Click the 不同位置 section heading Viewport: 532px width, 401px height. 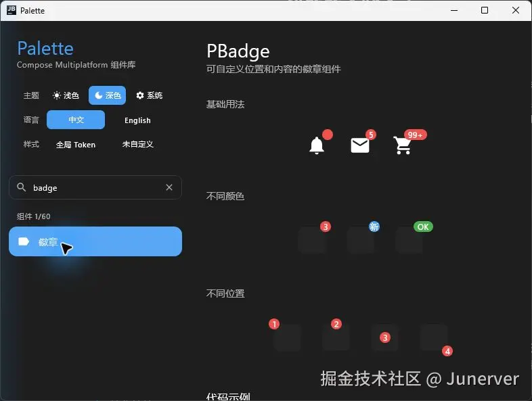225,293
